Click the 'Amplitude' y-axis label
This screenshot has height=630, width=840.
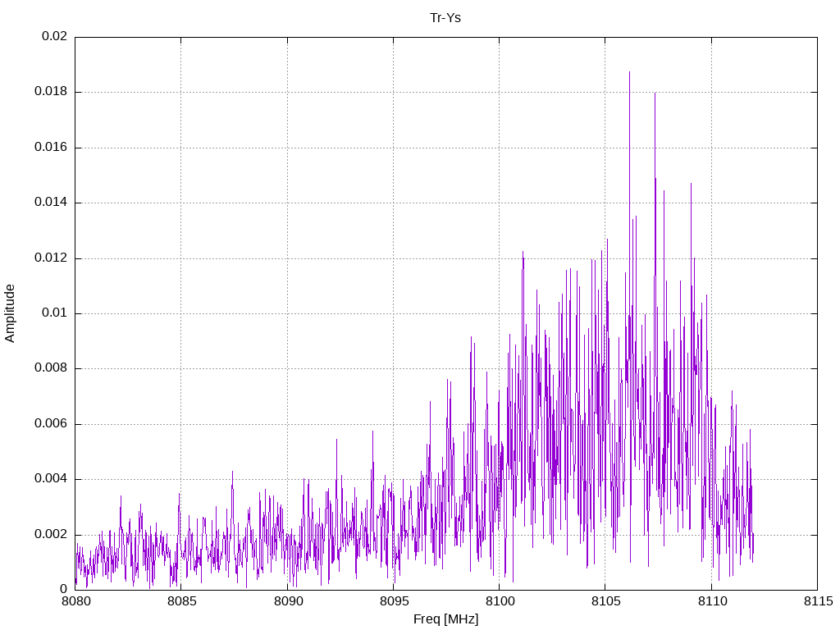pos(10,313)
